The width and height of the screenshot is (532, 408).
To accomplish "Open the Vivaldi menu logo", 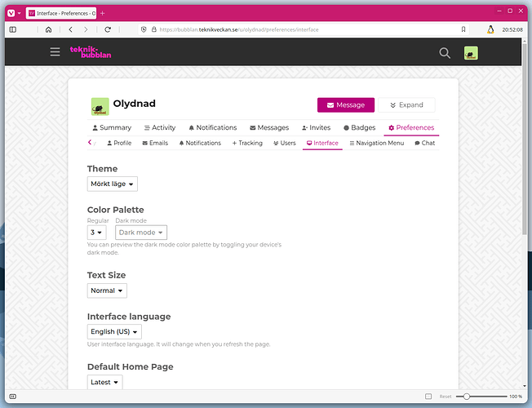I will 11,13.
